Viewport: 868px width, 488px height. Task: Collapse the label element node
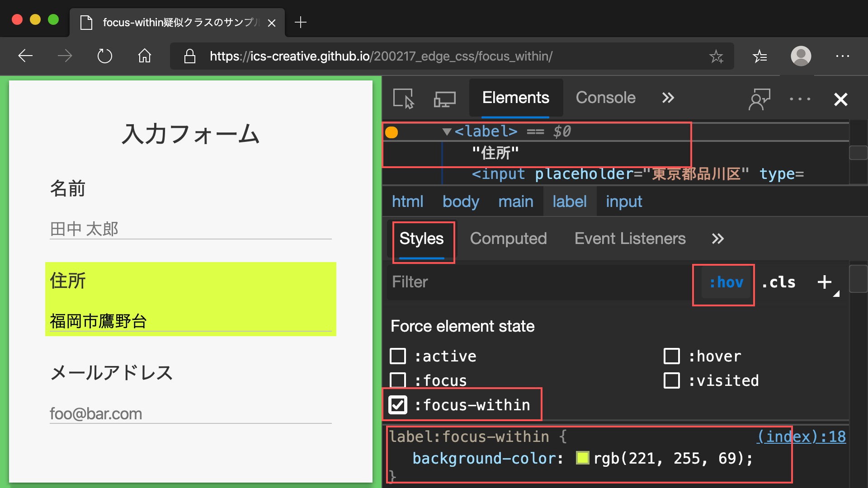(447, 131)
